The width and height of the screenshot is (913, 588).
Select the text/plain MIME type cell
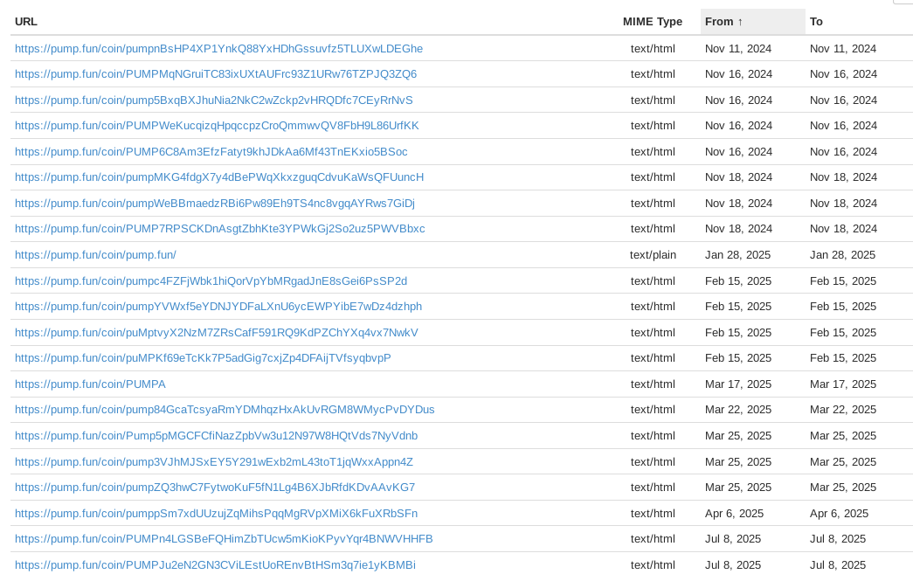tap(653, 255)
